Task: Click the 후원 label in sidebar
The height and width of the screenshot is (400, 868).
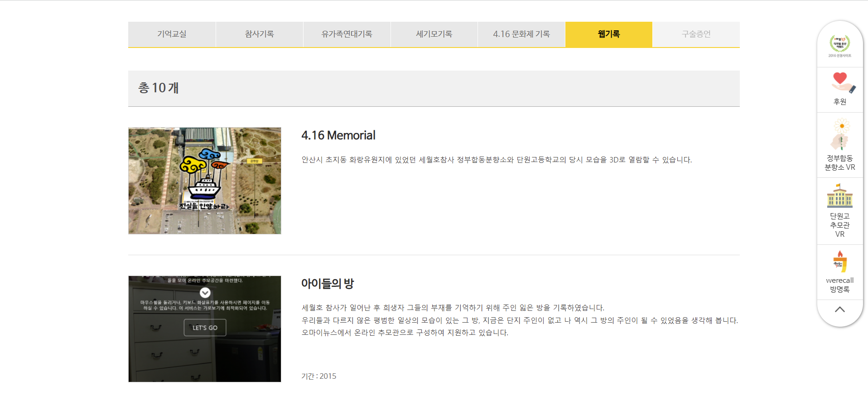Action: [x=839, y=102]
